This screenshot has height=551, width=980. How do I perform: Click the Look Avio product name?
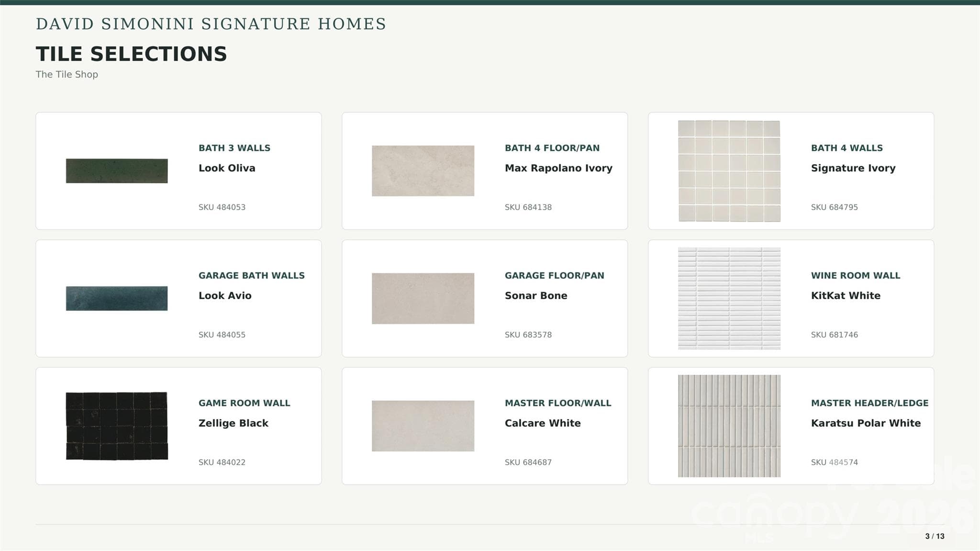tap(225, 295)
